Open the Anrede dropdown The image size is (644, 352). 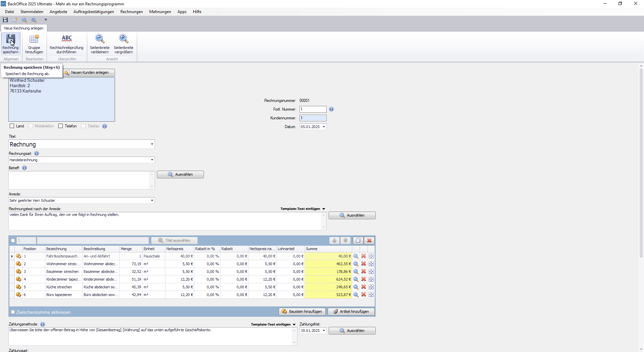point(152,200)
